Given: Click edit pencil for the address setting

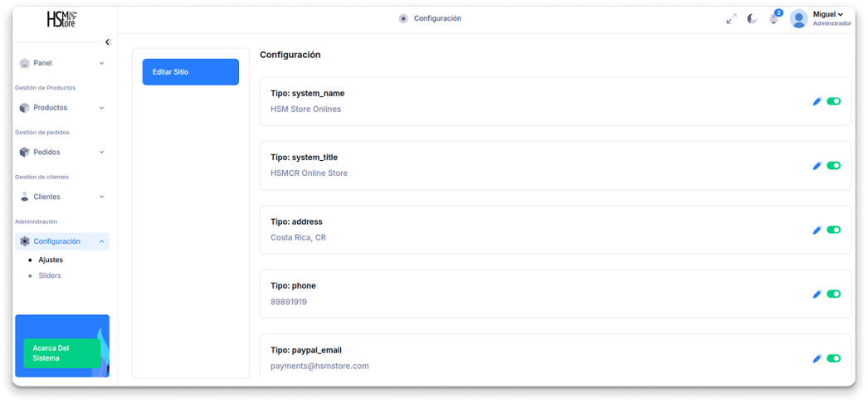Looking at the screenshot, I should [x=817, y=230].
